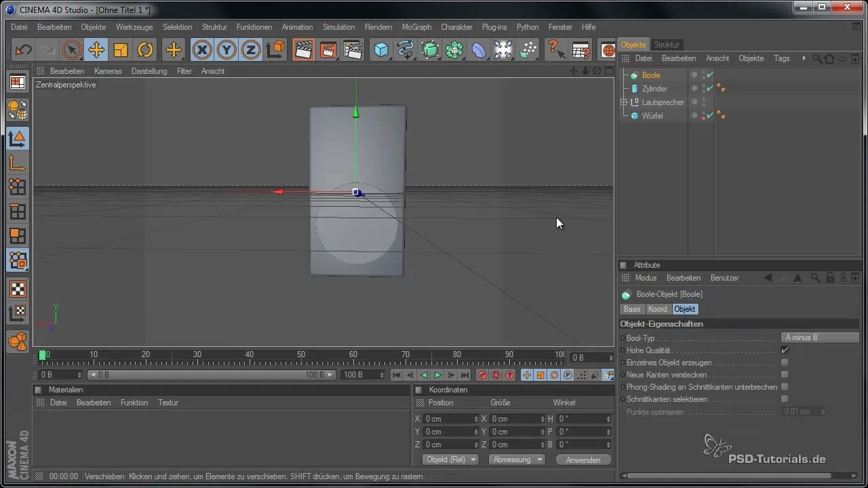Select the Würfel object
This screenshot has width=868, height=488.
(x=652, y=116)
